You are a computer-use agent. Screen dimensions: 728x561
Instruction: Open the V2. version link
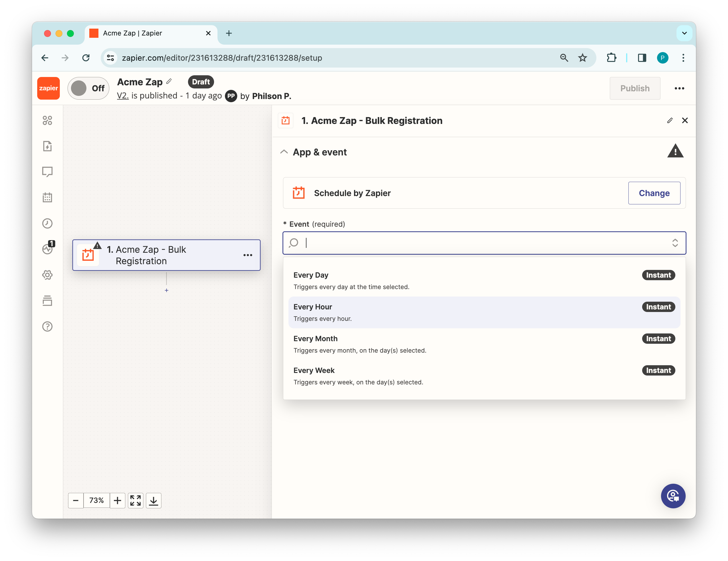[x=123, y=96]
